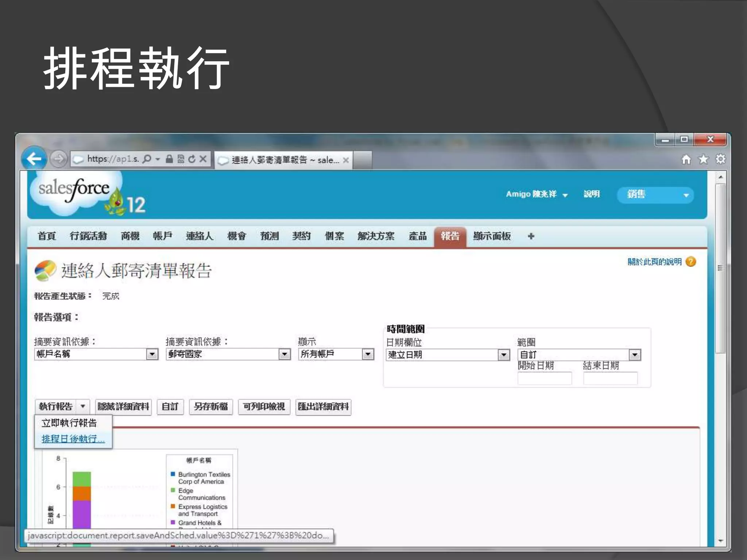The height and width of the screenshot is (560, 747).
Task: Open favorites via the star icon
Action: click(x=703, y=159)
